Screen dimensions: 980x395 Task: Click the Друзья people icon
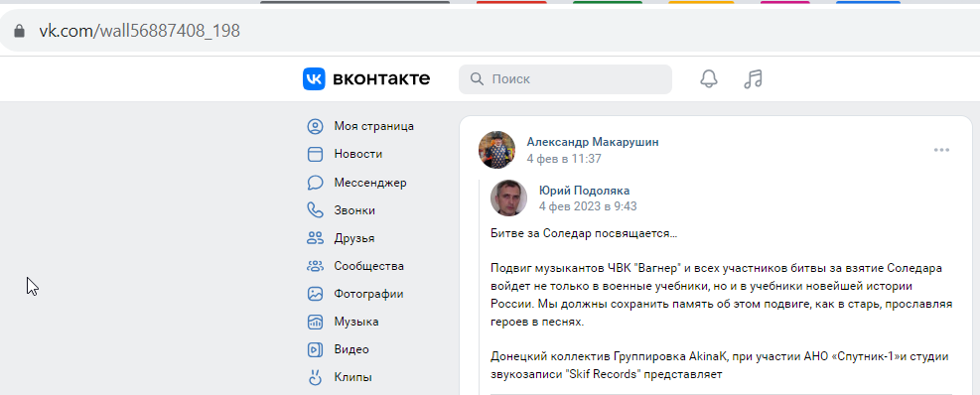click(315, 238)
